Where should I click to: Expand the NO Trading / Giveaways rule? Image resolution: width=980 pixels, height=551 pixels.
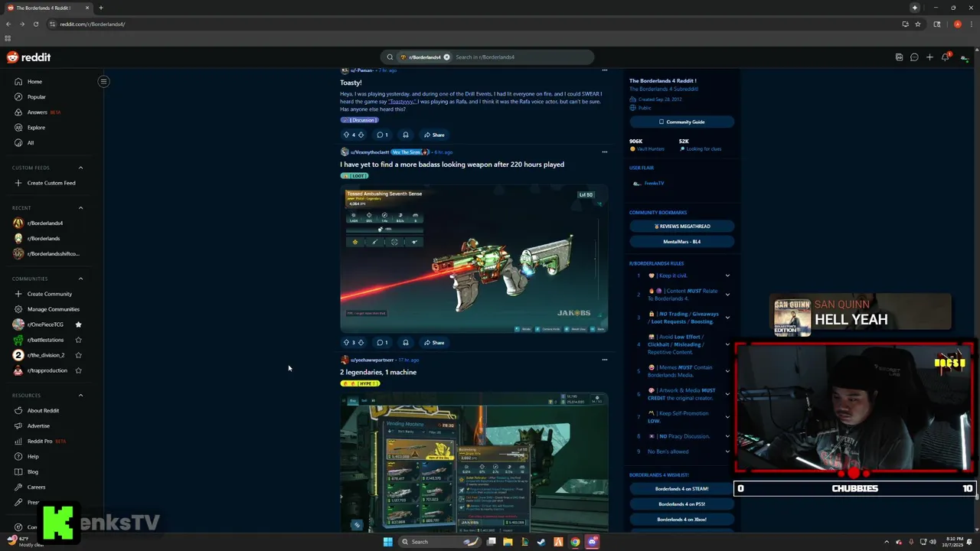point(727,318)
